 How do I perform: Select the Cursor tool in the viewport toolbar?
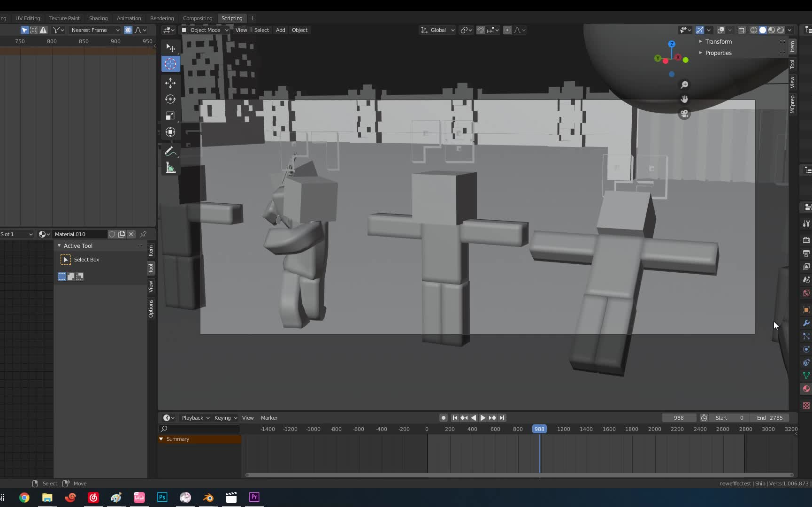(x=170, y=64)
